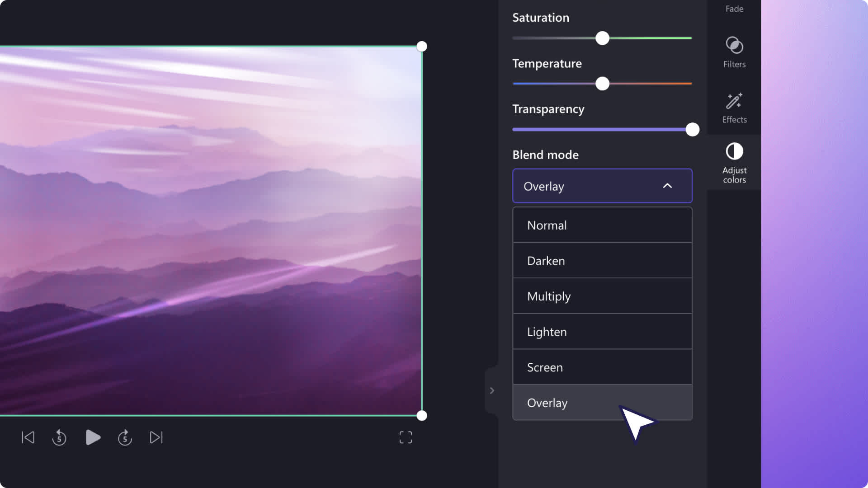
Task: Click skip to end playback control
Action: pyautogui.click(x=156, y=437)
